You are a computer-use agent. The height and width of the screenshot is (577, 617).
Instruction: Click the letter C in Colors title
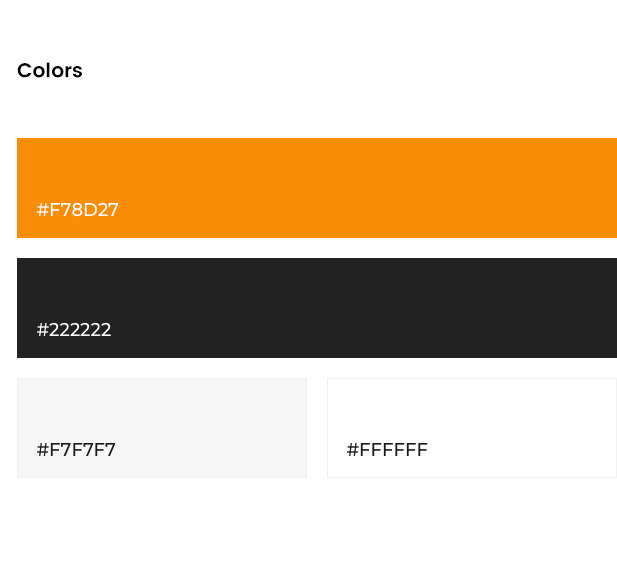pos(24,70)
